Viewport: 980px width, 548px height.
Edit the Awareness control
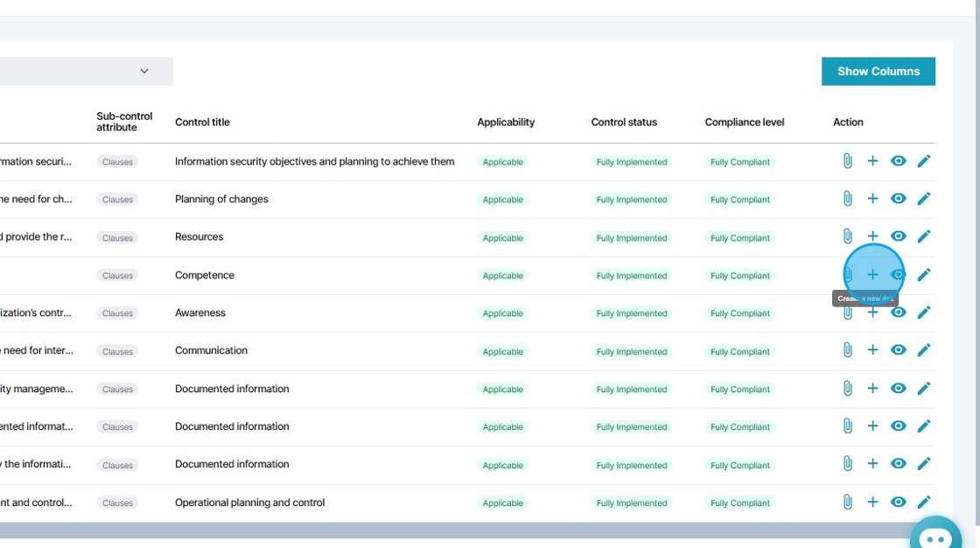click(924, 313)
